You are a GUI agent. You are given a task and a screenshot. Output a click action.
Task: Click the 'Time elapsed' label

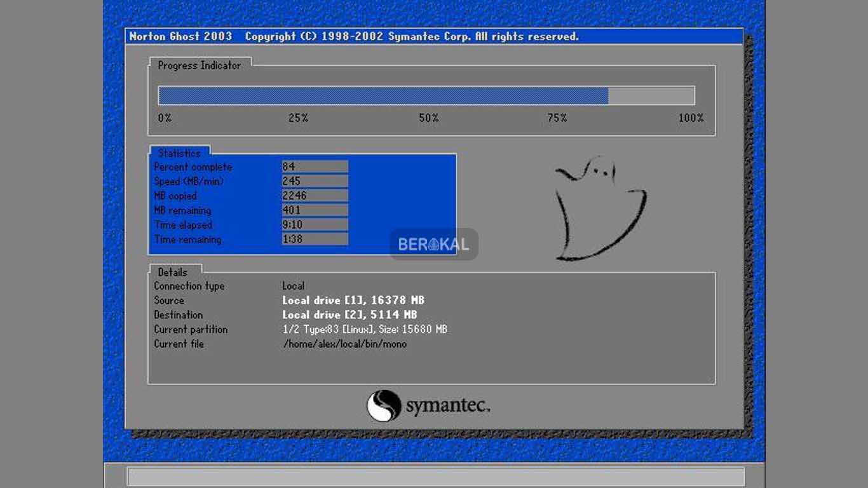point(183,225)
